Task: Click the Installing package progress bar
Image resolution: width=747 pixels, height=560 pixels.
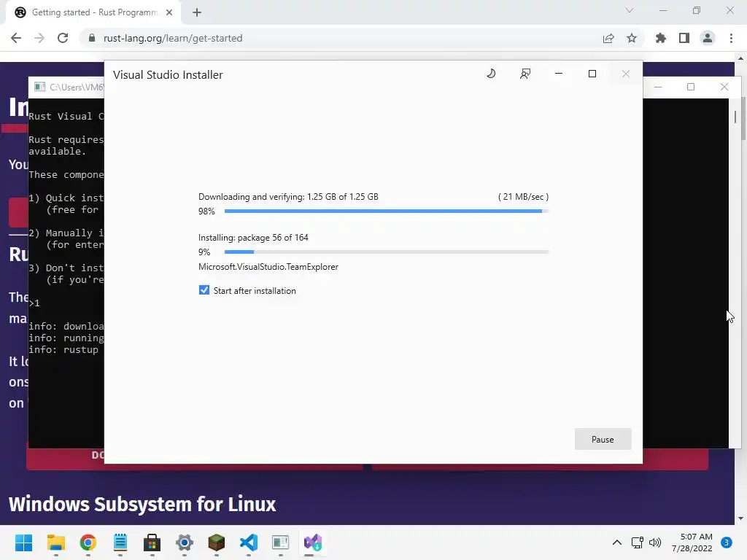Action: (387, 252)
